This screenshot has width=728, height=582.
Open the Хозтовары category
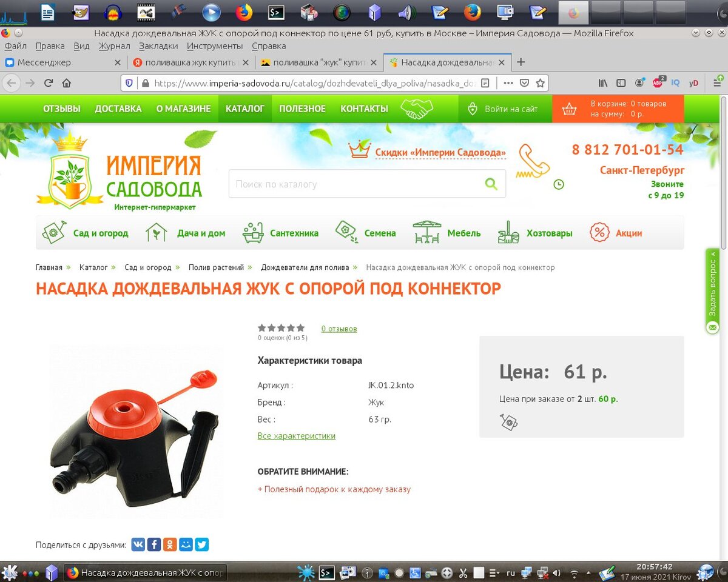(x=534, y=233)
